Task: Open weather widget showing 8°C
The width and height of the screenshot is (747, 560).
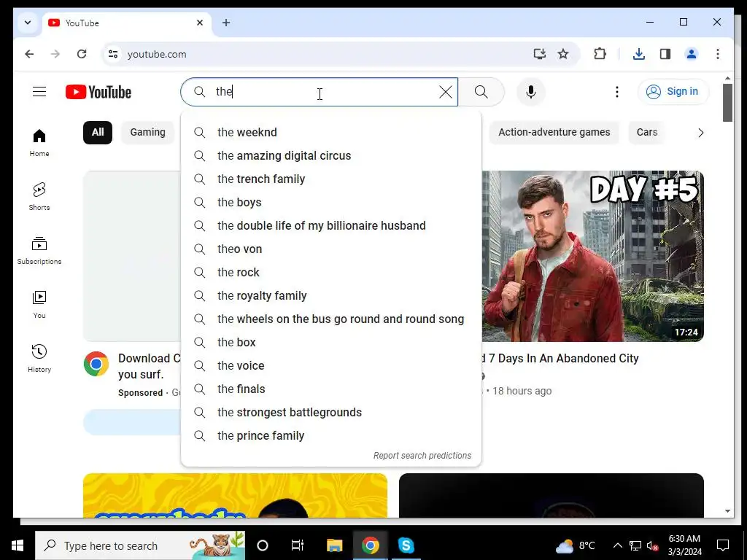Action: pos(576,545)
